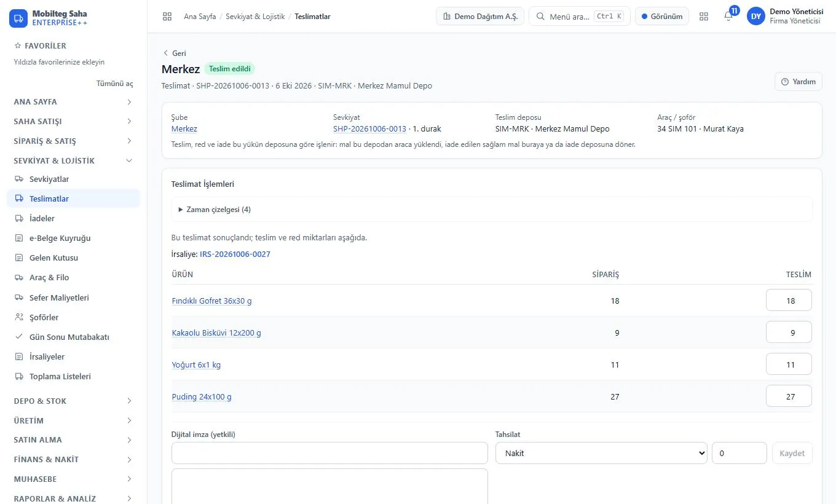Click the Gün Sonu Mutabakatı checkmark icon
The height and width of the screenshot is (504, 836).
18,337
